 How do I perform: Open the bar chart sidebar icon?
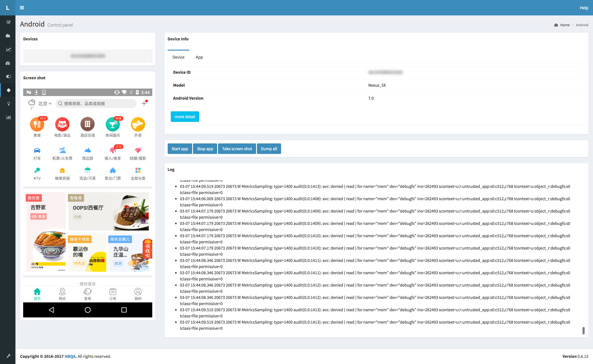[x=8, y=117]
